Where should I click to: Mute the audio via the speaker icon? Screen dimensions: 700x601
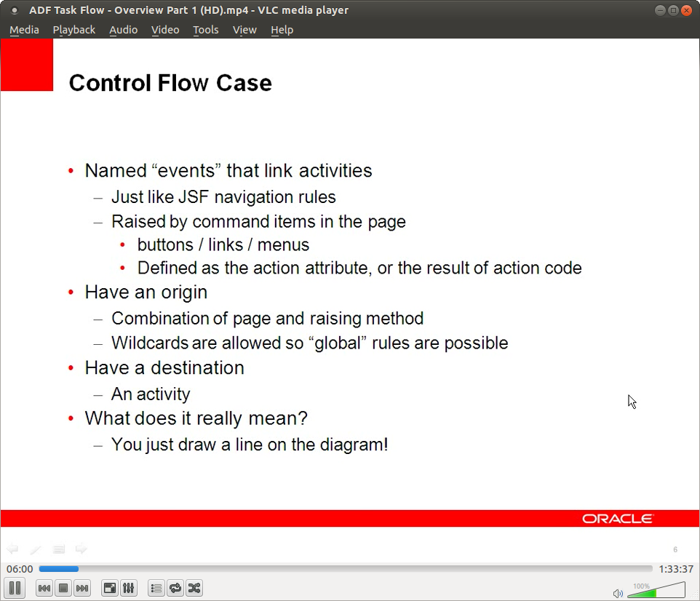pyautogui.click(x=618, y=593)
